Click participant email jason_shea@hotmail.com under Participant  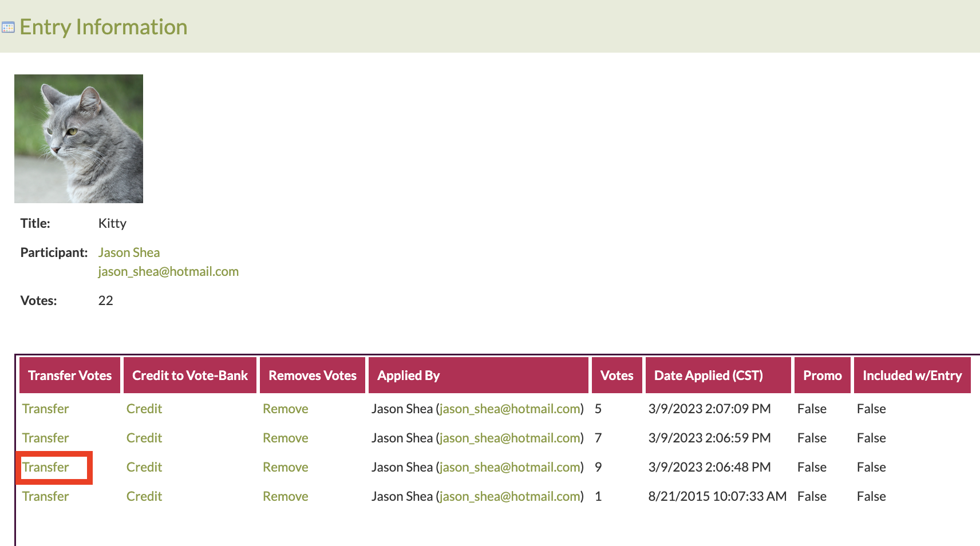(168, 271)
